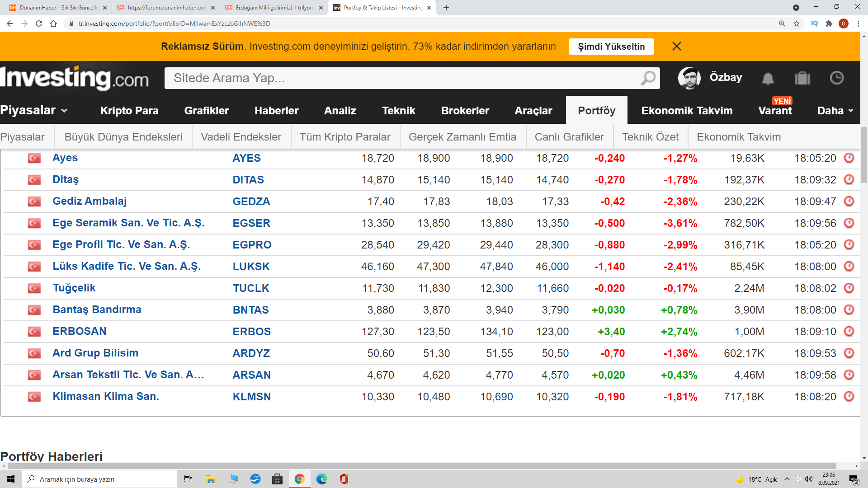This screenshot has width=868, height=488.
Task: Click the browser address bar URL
Action: 175,23
